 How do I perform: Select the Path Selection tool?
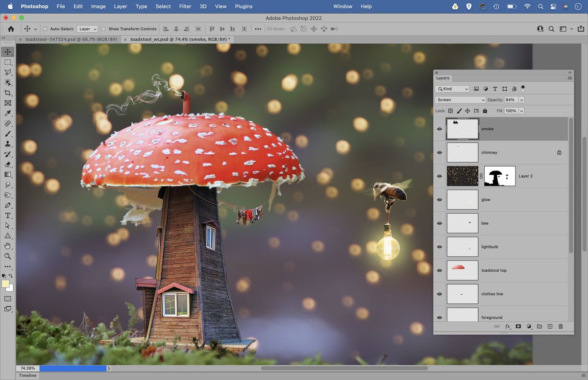(8, 226)
